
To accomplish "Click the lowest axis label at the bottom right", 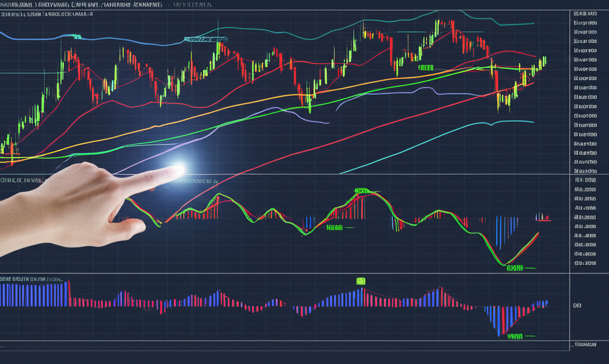I will click(x=584, y=344).
